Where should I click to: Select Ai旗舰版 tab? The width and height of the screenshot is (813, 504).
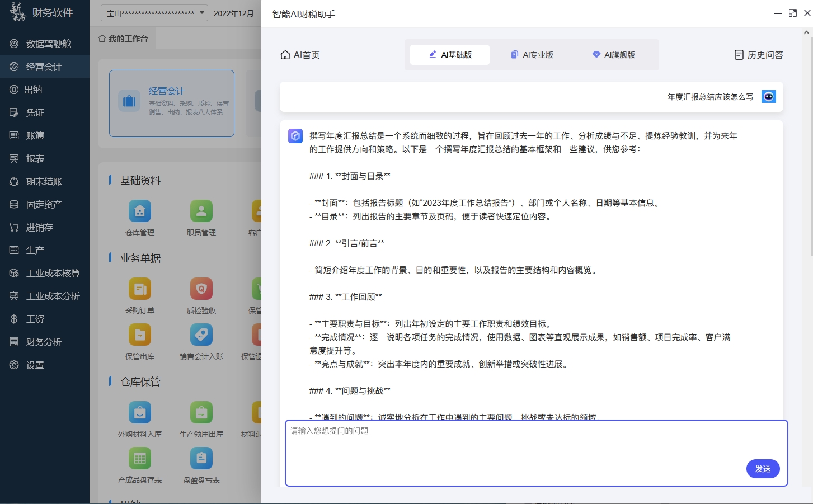[613, 55]
